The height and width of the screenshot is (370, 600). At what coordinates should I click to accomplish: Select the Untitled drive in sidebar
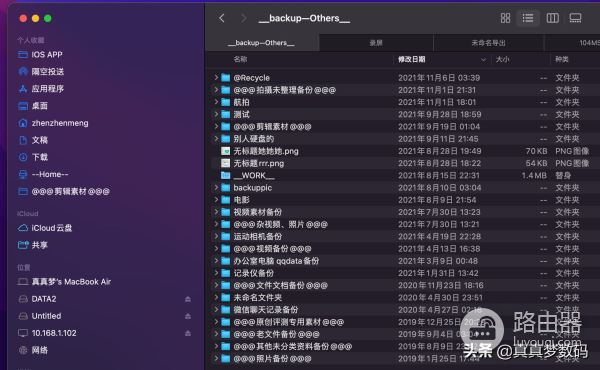pyautogui.click(x=46, y=316)
